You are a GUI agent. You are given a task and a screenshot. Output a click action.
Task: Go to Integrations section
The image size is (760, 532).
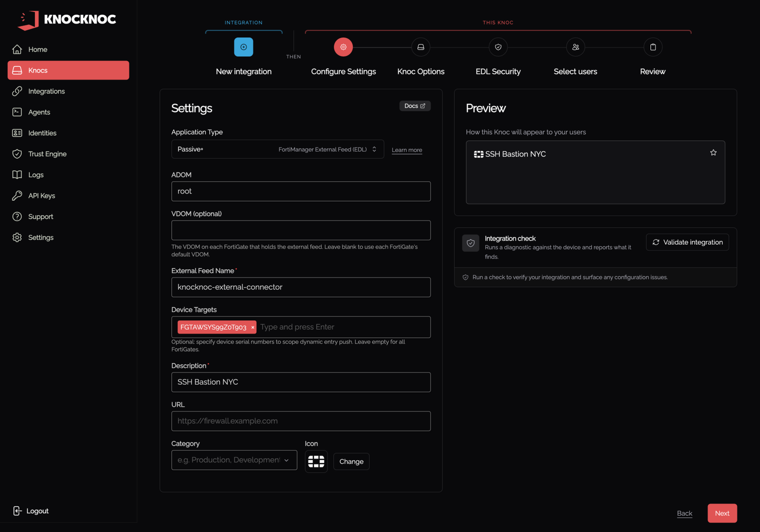pos(68,91)
